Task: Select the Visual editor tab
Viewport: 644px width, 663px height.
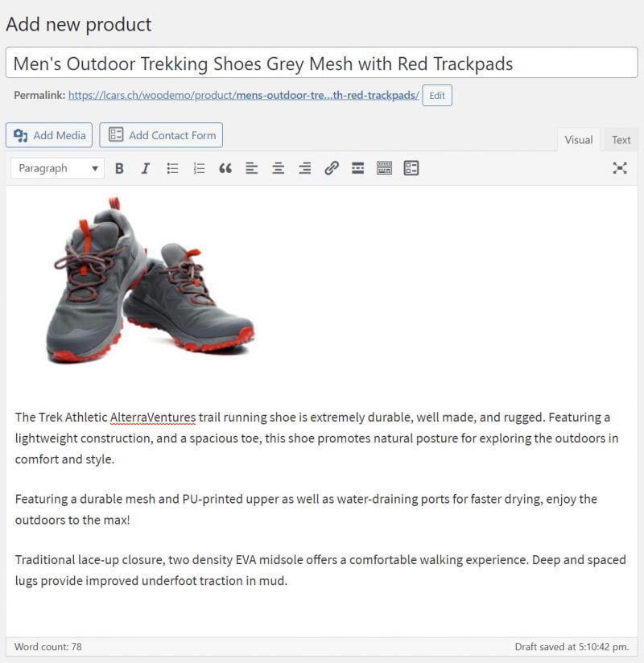Action: pyautogui.click(x=578, y=139)
